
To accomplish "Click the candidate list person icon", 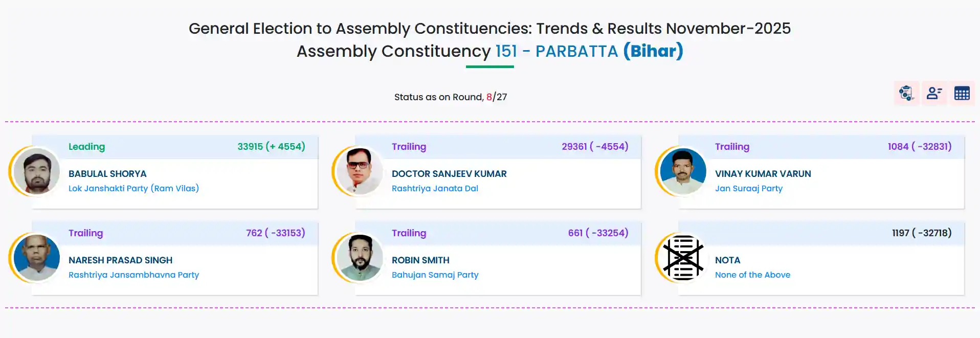I will pos(934,94).
